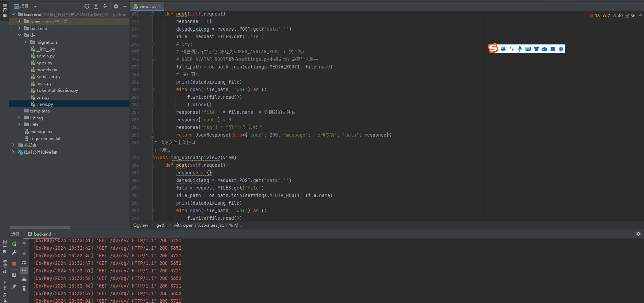Pin the run tab

point(14,286)
